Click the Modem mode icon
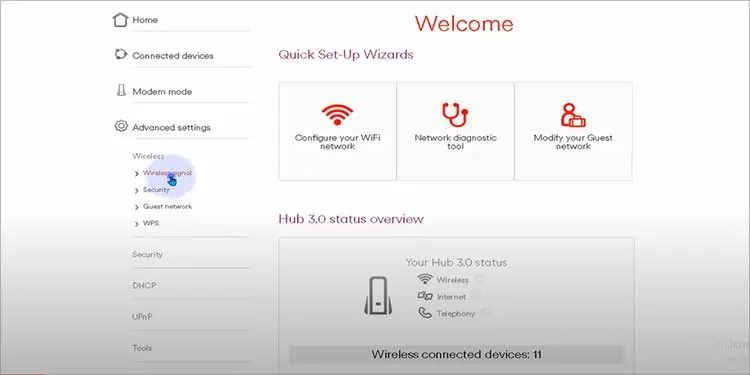This screenshot has height=375, width=750. pos(121,90)
